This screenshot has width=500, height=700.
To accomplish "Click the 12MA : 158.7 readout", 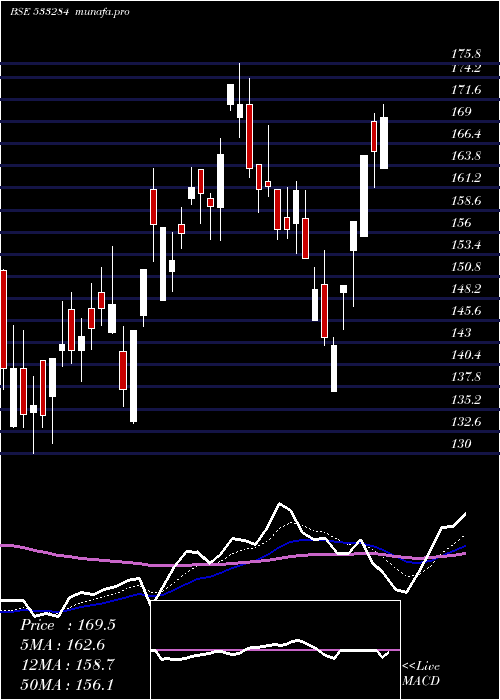I will click(68, 665).
